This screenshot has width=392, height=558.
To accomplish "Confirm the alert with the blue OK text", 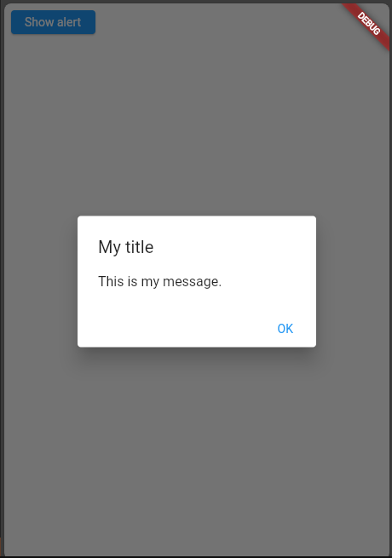I will tap(285, 329).
